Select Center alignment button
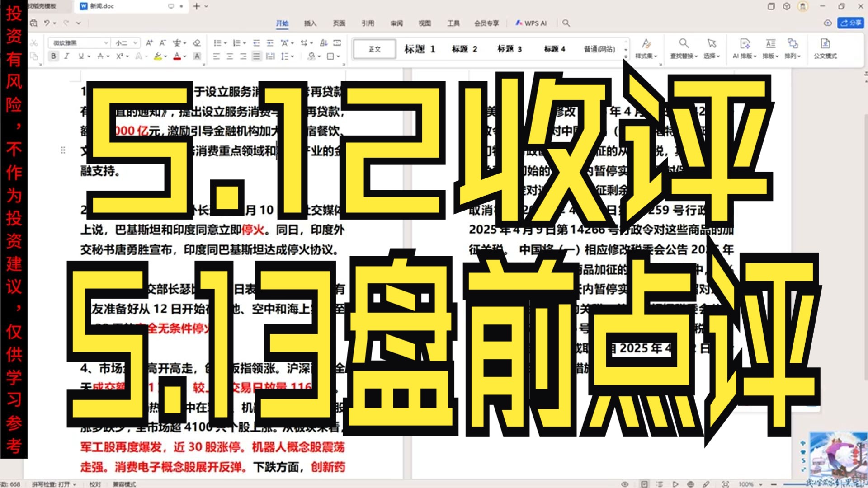 tap(230, 56)
